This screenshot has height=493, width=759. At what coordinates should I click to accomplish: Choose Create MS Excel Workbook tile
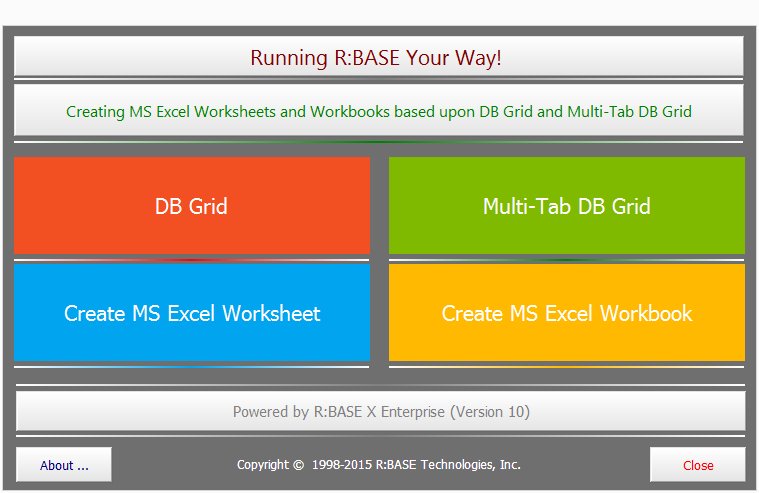(x=566, y=313)
